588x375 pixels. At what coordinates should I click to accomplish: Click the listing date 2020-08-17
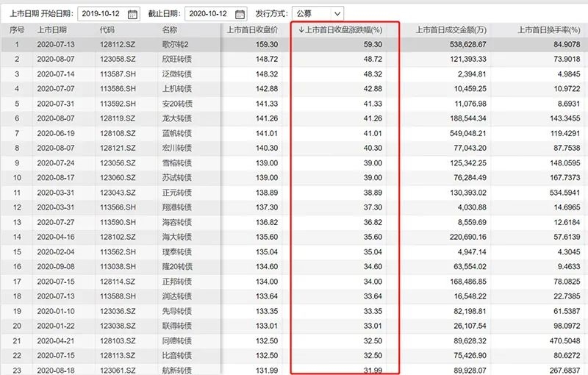(x=56, y=177)
